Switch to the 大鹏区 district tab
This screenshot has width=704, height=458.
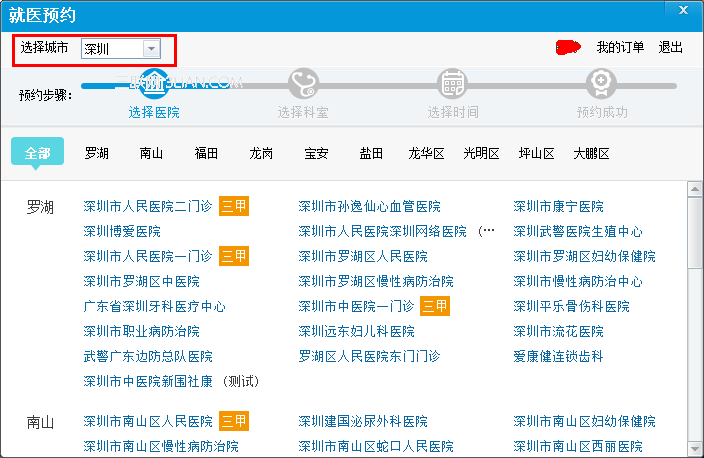point(591,154)
